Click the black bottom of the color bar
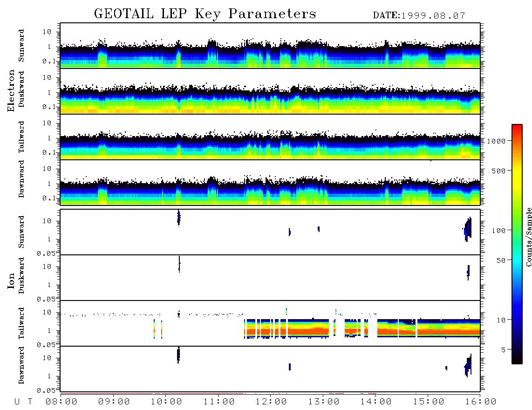This screenshot has width=532, height=410. pos(517,358)
